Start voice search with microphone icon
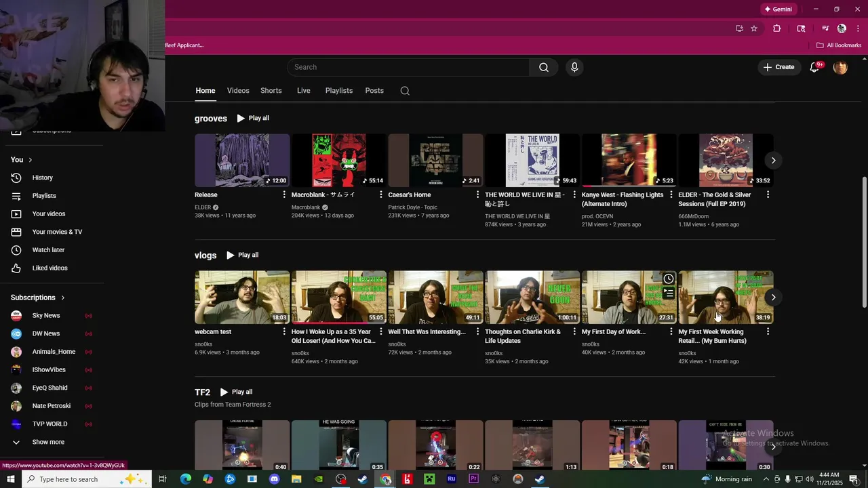This screenshot has width=868, height=488. click(574, 67)
